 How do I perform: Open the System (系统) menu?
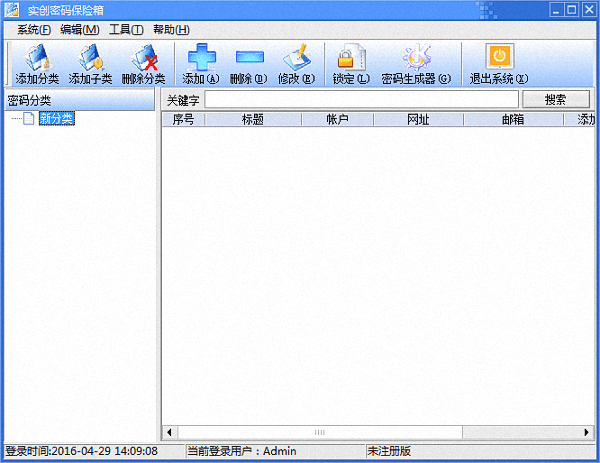pyautogui.click(x=33, y=30)
